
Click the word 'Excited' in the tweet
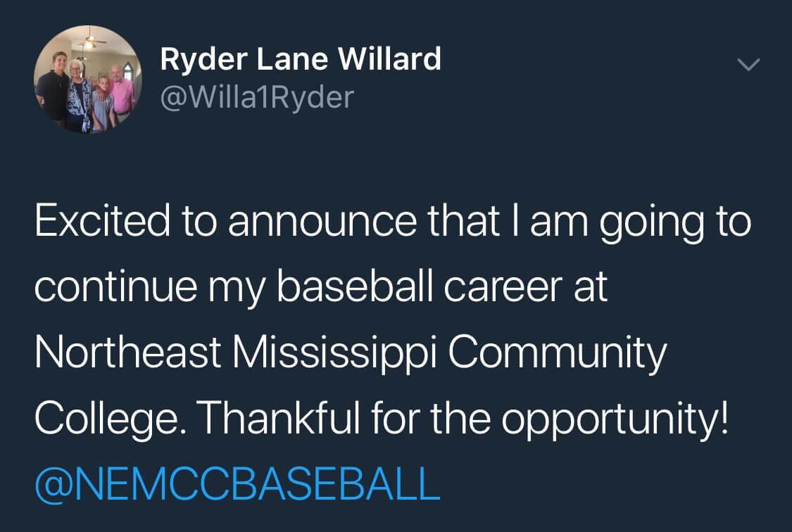point(103,220)
